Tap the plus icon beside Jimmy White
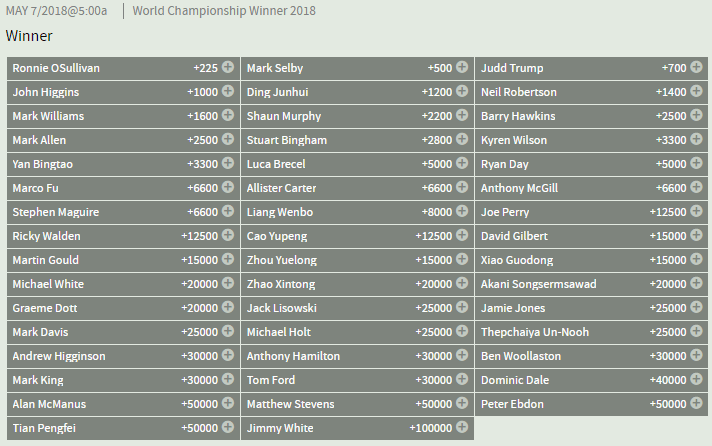 [462, 428]
